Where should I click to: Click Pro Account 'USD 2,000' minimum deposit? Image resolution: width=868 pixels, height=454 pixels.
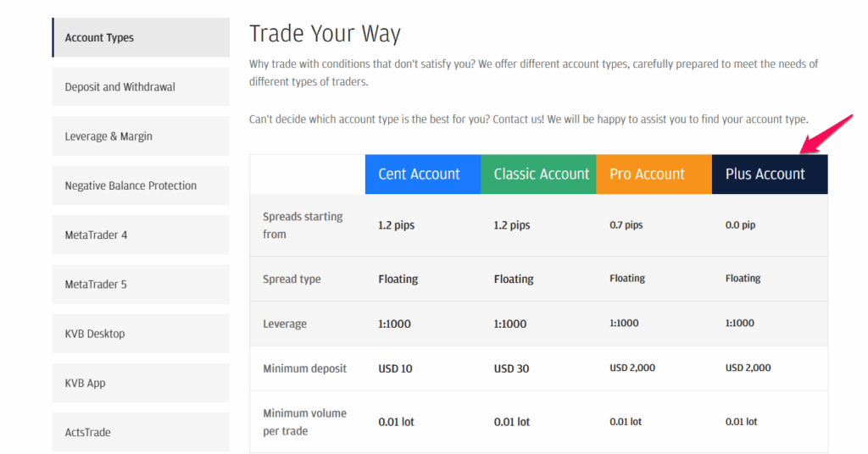[x=632, y=368]
